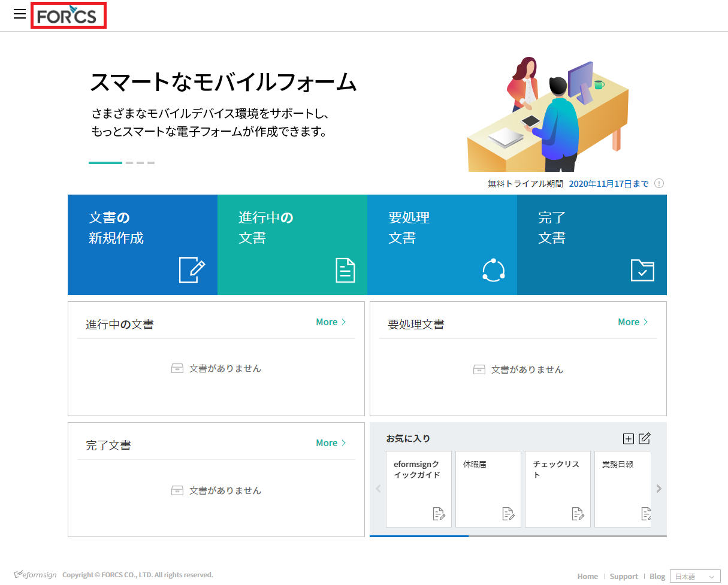Click the eformsign footer logo

coord(35,575)
